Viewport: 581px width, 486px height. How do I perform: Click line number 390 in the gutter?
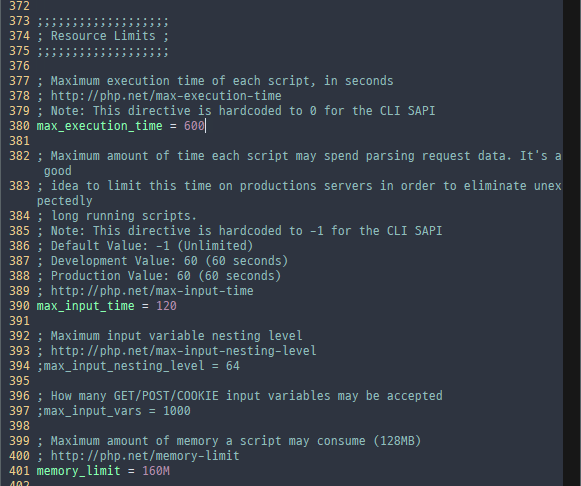click(x=19, y=306)
